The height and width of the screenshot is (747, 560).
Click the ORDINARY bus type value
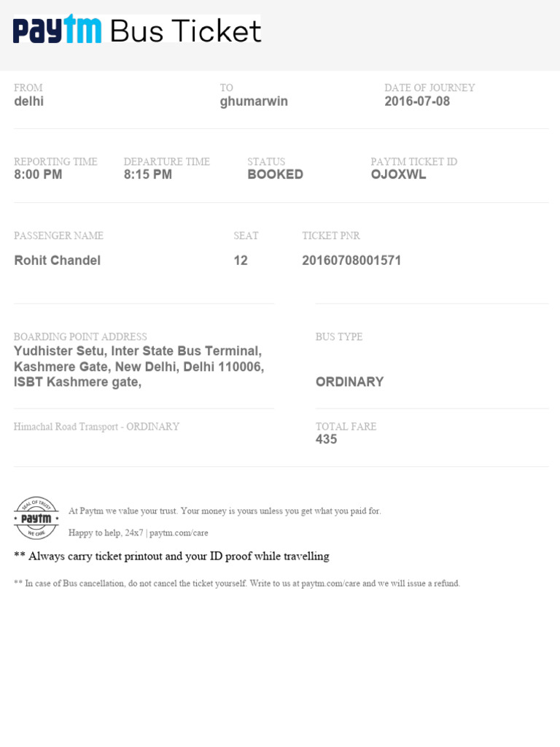pyautogui.click(x=349, y=382)
